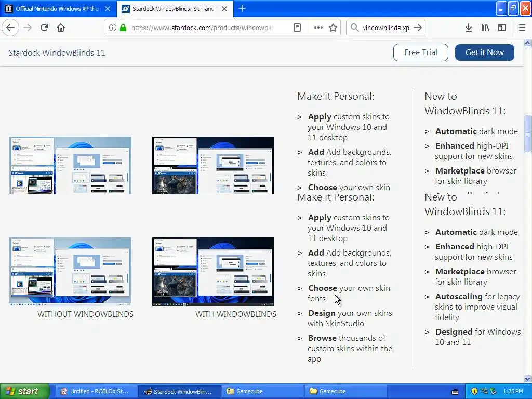Click 'Autoscaling for legacy skins' bullet
532x399 pixels.
477,307
